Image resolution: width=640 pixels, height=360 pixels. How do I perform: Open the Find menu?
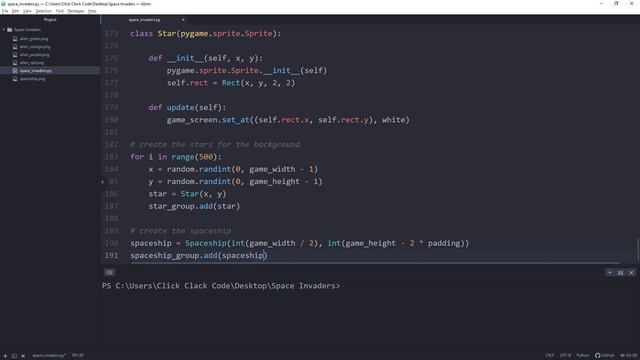(60, 11)
